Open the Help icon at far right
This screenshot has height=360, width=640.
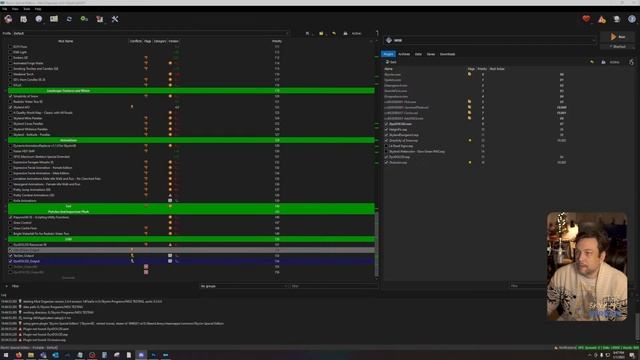(x=632, y=19)
